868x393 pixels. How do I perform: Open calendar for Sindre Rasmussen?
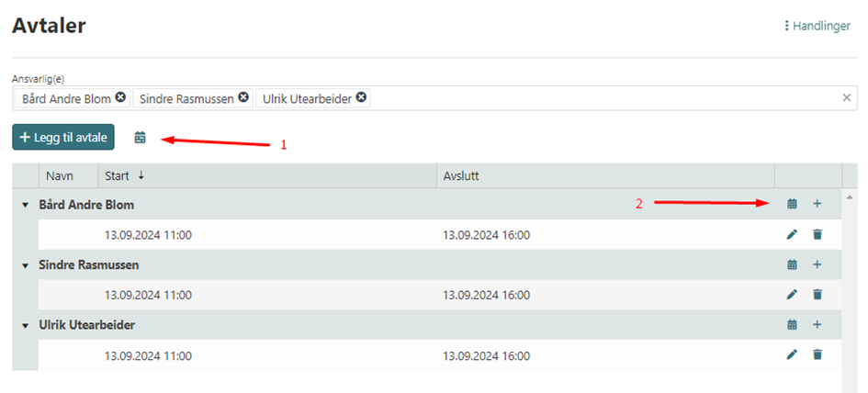[792, 264]
